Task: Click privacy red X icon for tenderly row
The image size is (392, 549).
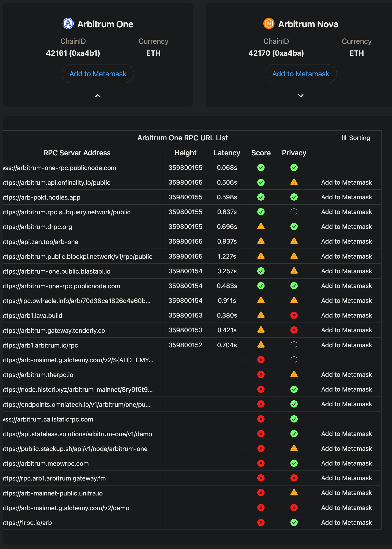Action: (x=294, y=330)
